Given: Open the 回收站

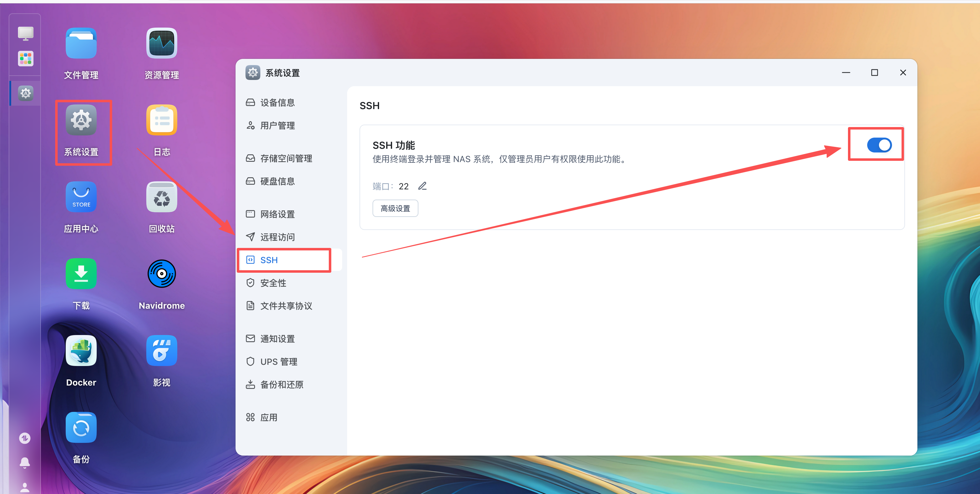Looking at the screenshot, I should [161, 196].
